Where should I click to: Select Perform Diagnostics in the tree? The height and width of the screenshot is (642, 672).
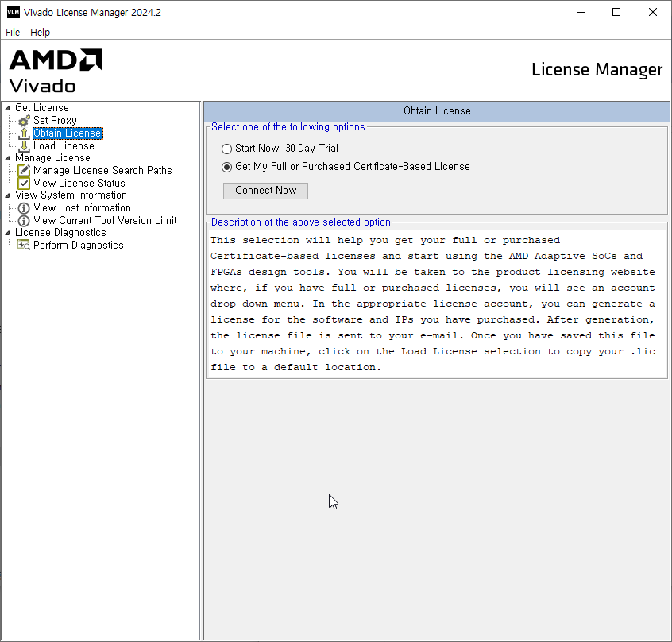[79, 246]
